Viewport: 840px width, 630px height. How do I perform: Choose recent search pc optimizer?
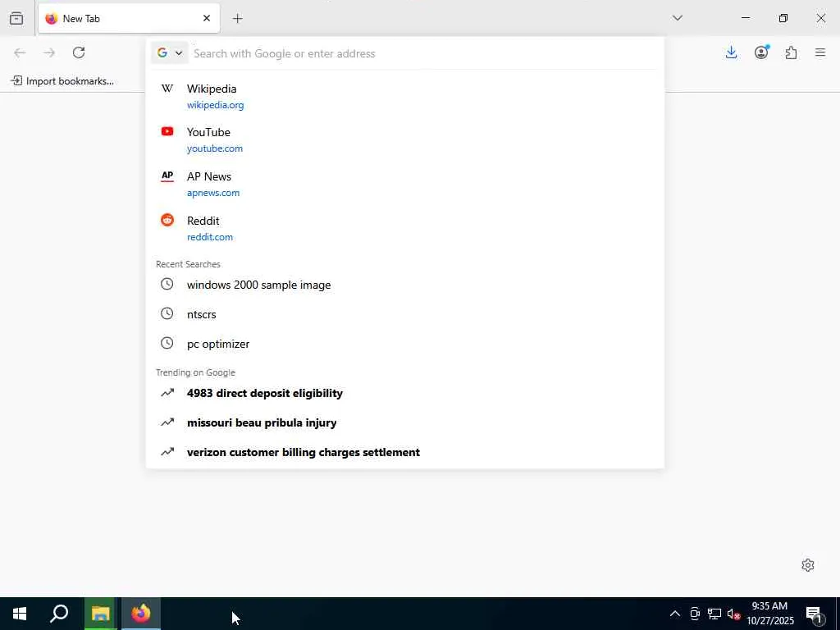tap(404, 344)
